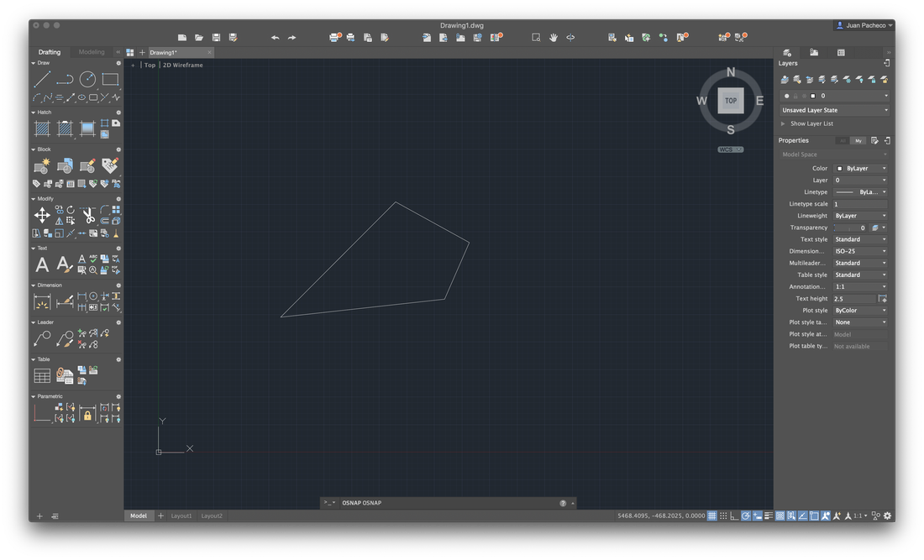
Task: Activate the Pan hand tool
Action: pos(554,38)
